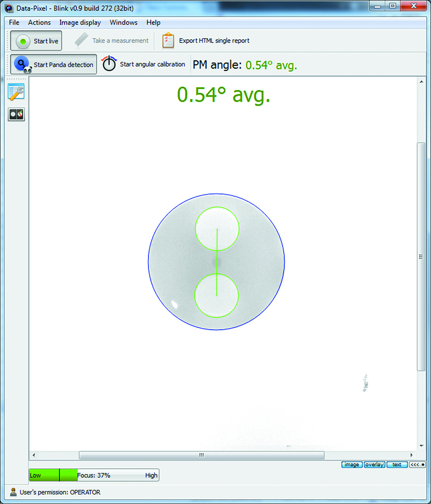The image size is (431, 504).
Task: Click the Export HTML report clipboard icon
Action: 168,40
